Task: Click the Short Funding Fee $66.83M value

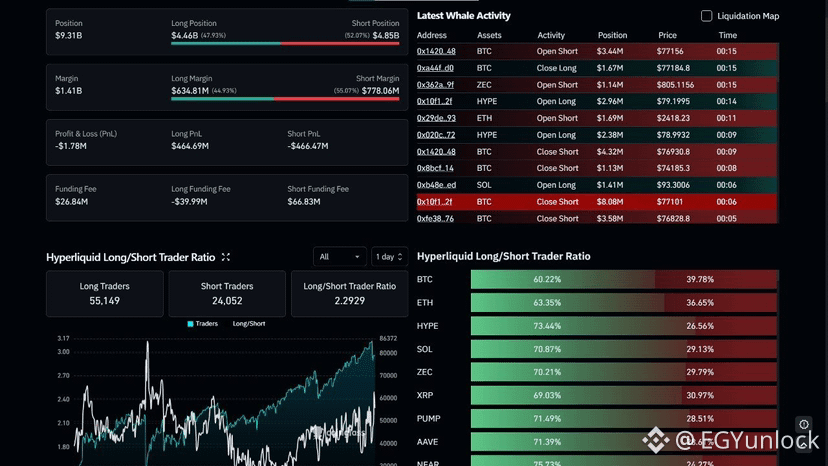Action: [304, 202]
